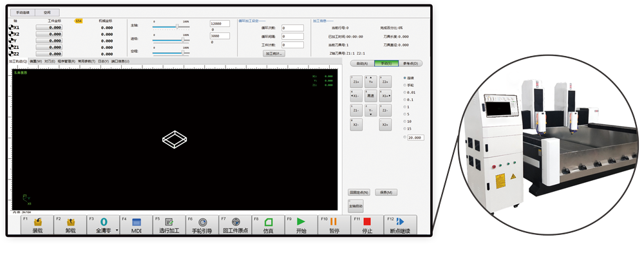Adjust the 主轴 spindle speed slider
644x271 pixels.
pyautogui.click(x=178, y=27)
